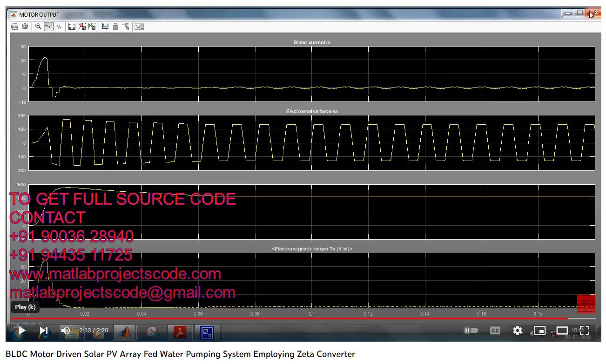Enter fullscreen video mode
606x364 pixels.
585,330
